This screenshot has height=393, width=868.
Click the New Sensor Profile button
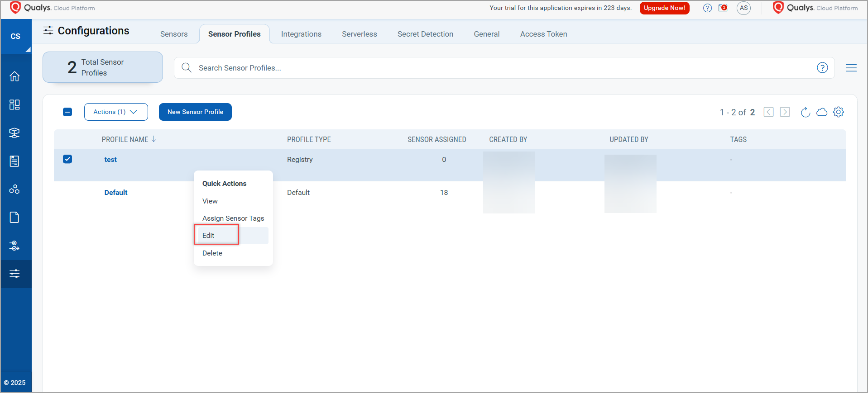[195, 112]
